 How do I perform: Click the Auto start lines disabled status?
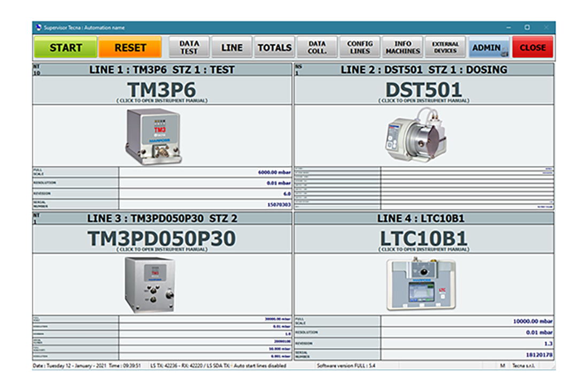(x=260, y=366)
